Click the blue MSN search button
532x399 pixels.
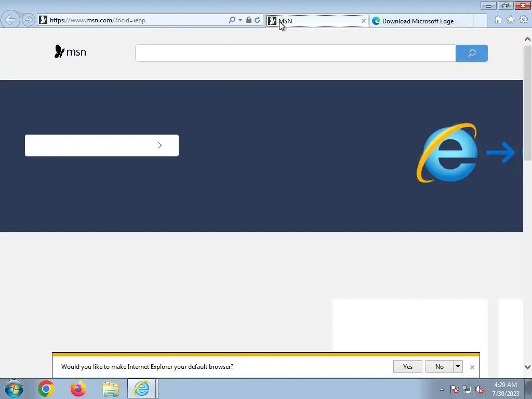(472, 53)
